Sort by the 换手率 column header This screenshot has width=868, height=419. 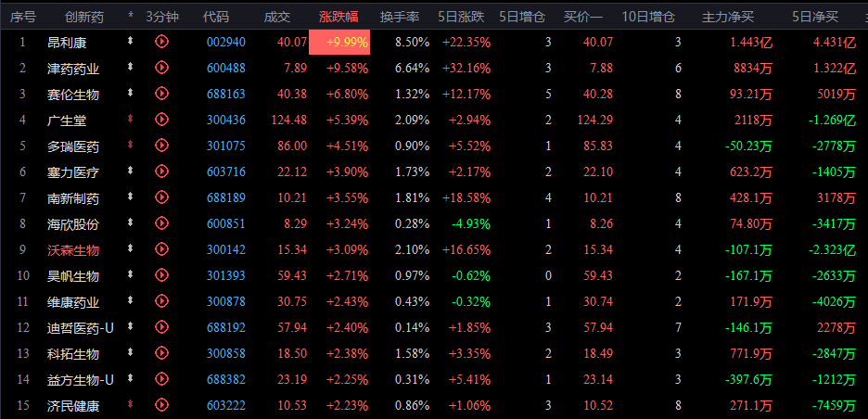coord(400,18)
